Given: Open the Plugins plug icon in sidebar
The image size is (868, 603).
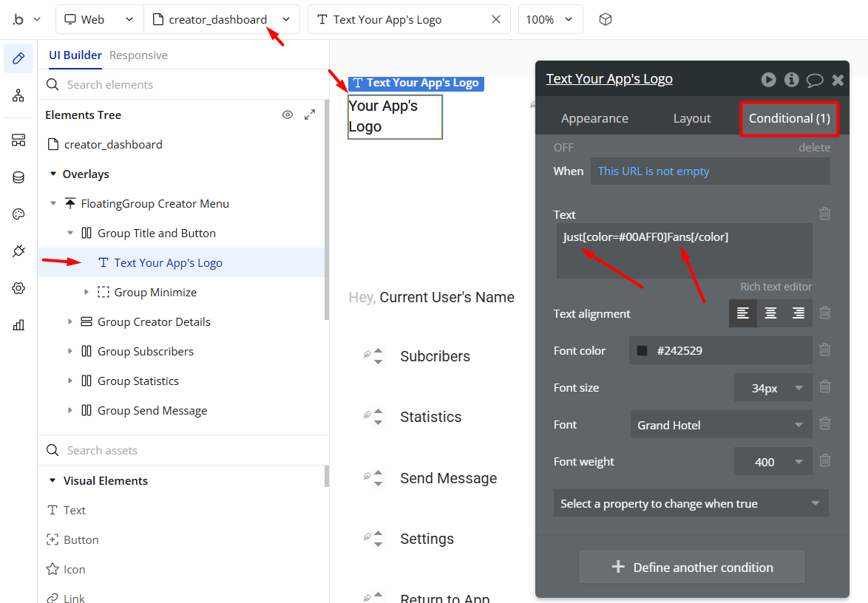Looking at the screenshot, I should coord(18,251).
